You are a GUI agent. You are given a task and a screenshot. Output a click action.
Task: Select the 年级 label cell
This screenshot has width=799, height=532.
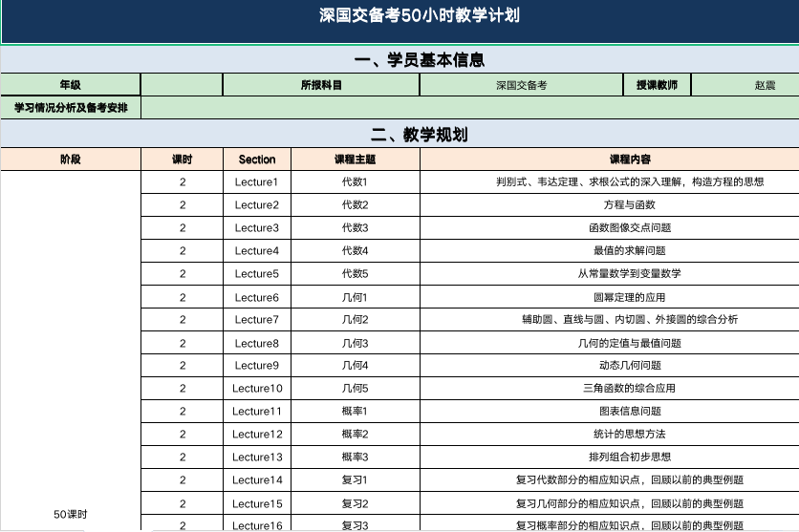point(71,84)
